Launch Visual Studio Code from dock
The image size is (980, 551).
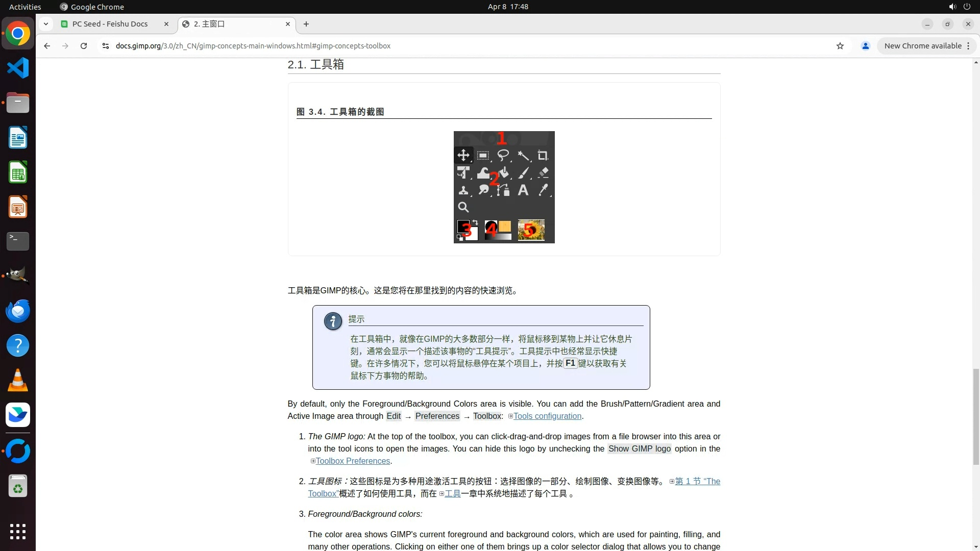click(x=18, y=68)
